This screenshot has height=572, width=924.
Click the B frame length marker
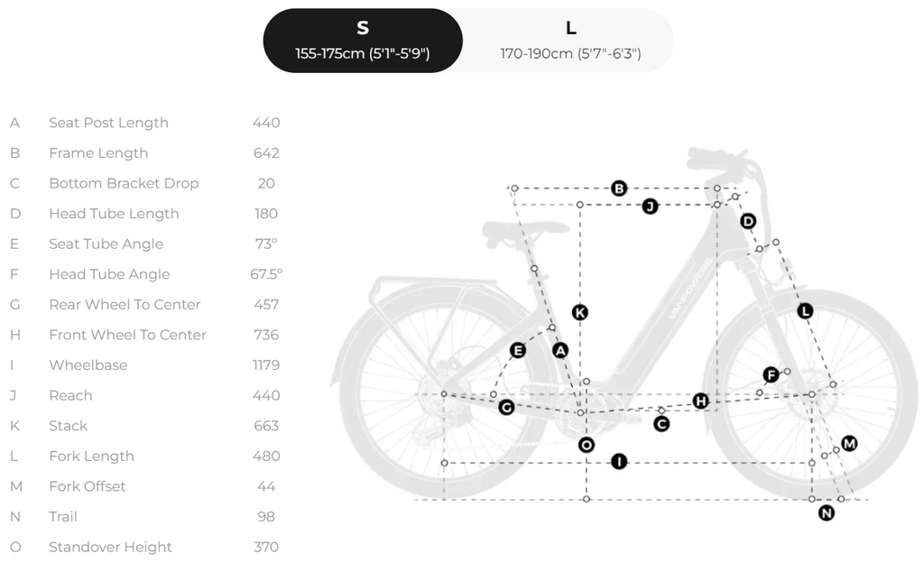619,189
